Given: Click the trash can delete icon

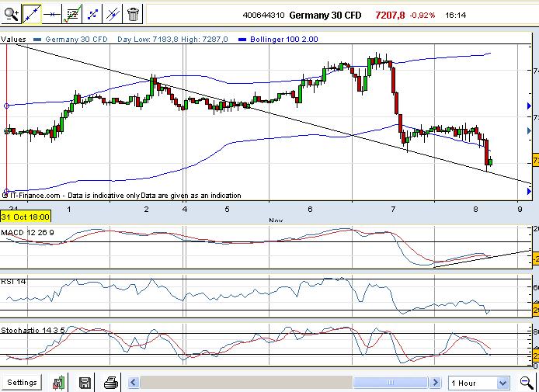Looking at the screenshot, I should 133,15.
